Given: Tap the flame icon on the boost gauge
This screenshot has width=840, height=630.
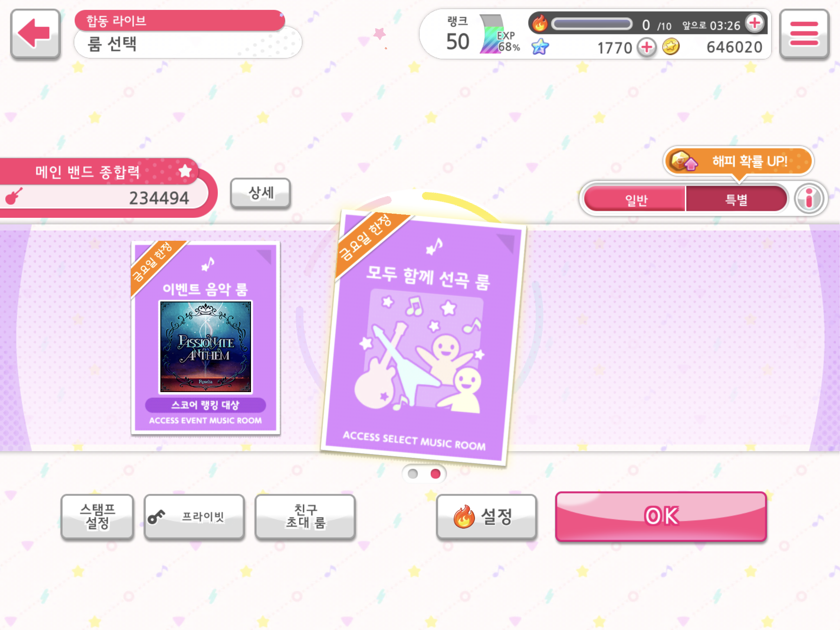Looking at the screenshot, I should coord(539,23).
